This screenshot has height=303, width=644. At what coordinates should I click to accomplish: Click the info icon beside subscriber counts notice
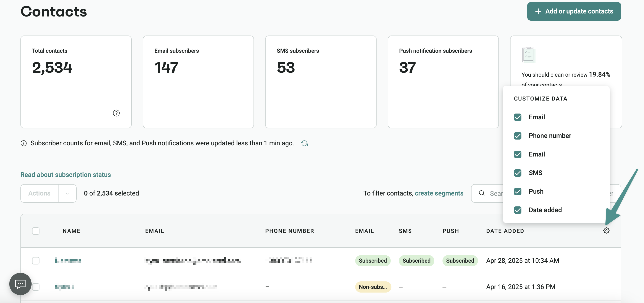point(23,143)
